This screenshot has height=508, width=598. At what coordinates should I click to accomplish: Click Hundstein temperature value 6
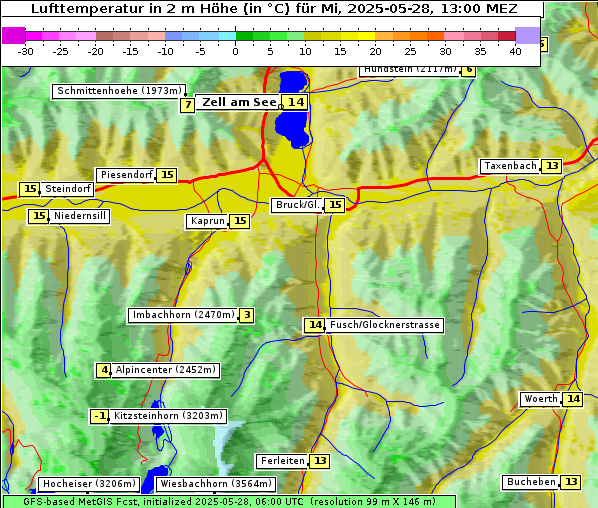(x=469, y=71)
